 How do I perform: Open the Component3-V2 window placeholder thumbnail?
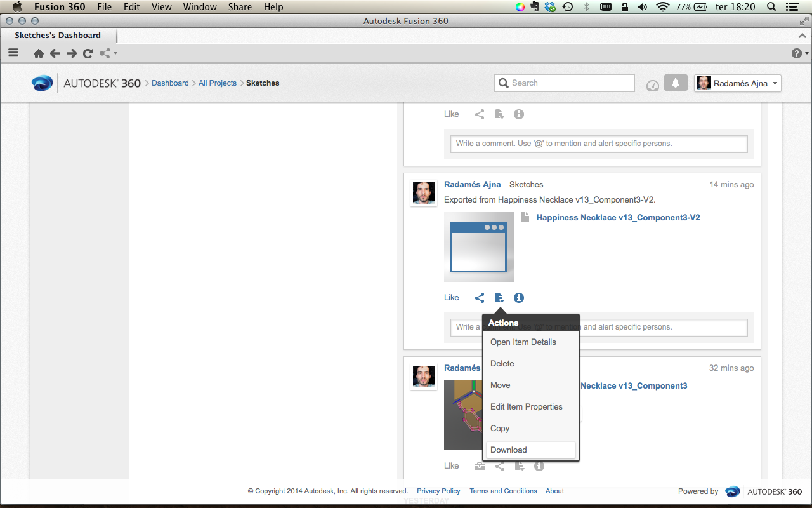pyautogui.click(x=479, y=247)
